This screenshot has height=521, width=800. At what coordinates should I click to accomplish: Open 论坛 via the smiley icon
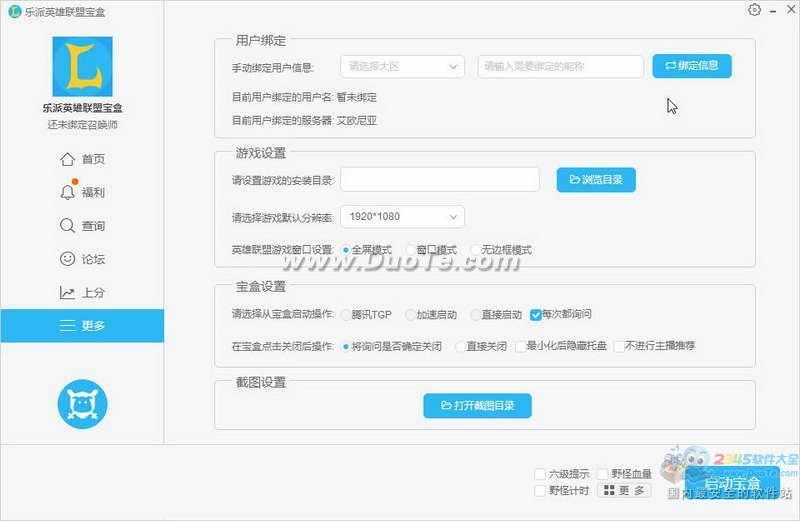(68, 259)
